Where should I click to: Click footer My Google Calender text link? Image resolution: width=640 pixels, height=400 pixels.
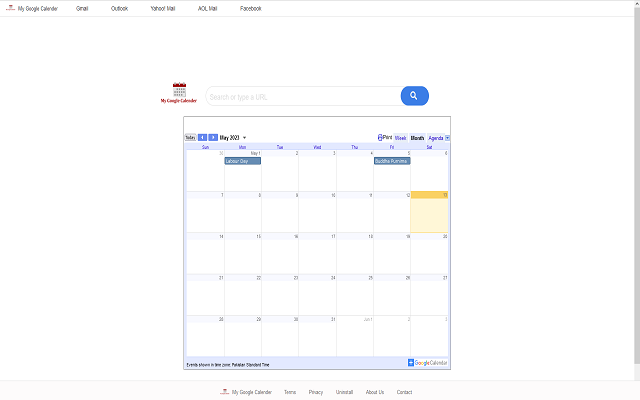click(x=252, y=392)
